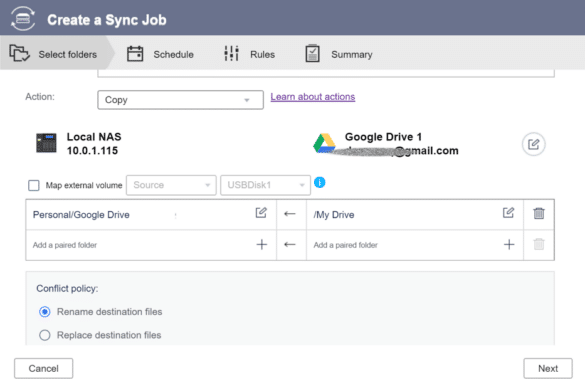Click the Google Drive logo icon
Viewport: 585px width, 390px height.
pyautogui.click(x=324, y=143)
